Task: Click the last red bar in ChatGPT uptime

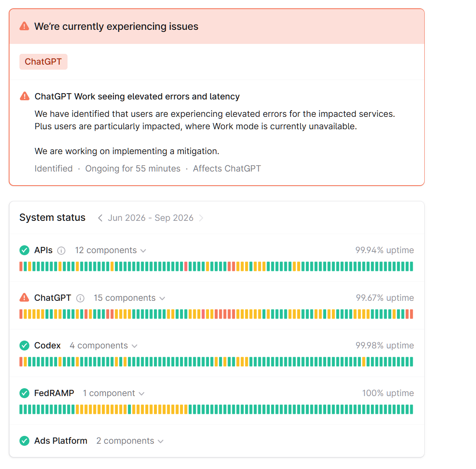Action: (x=412, y=314)
